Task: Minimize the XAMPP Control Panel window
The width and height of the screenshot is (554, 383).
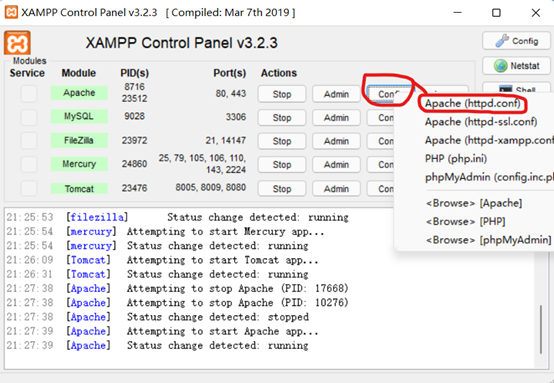Action: pos(458,13)
